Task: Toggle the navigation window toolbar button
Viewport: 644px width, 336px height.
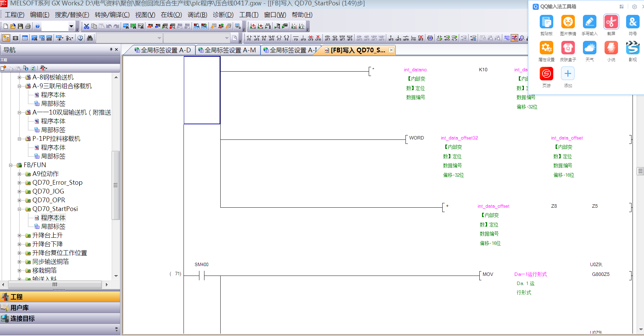Action: point(6,38)
